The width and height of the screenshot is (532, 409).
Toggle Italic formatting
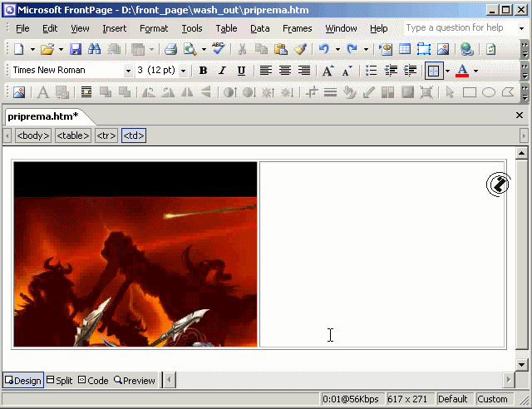pos(222,71)
